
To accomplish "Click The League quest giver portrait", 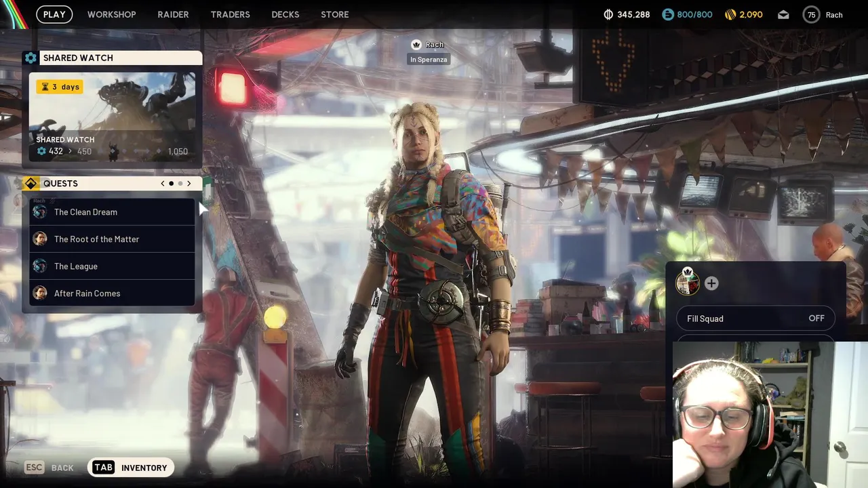I will pyautogui.click(x=40, y=266).
